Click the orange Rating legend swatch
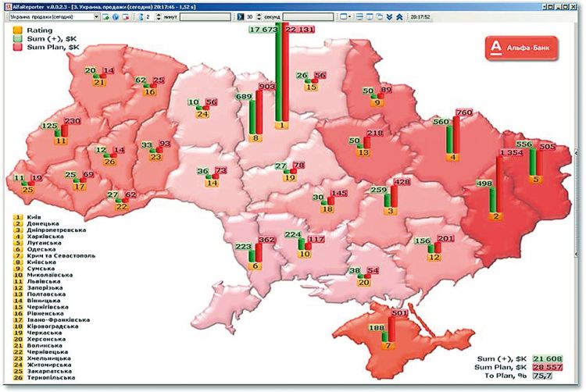The width and height of the screenshot is (586, 392). (x=17, y=29)
